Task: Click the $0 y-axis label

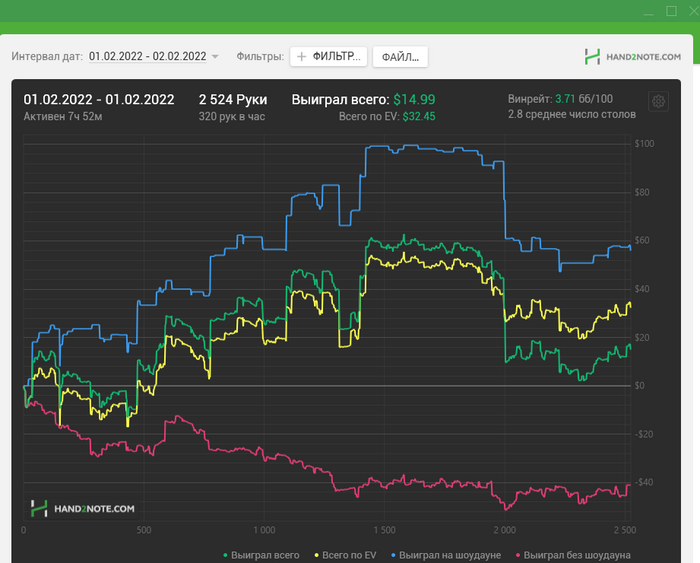Action: coord(640,385)
